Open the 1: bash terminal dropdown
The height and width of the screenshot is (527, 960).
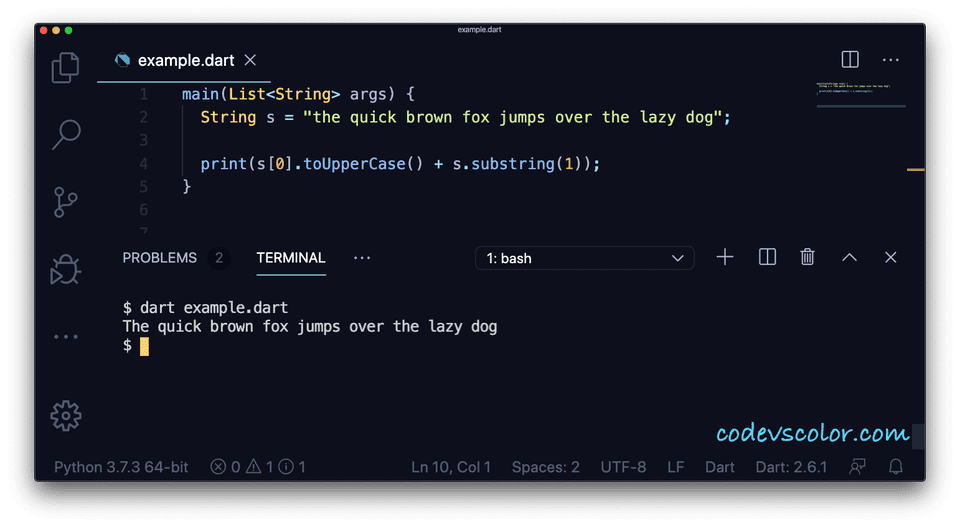tap(585, 258)
